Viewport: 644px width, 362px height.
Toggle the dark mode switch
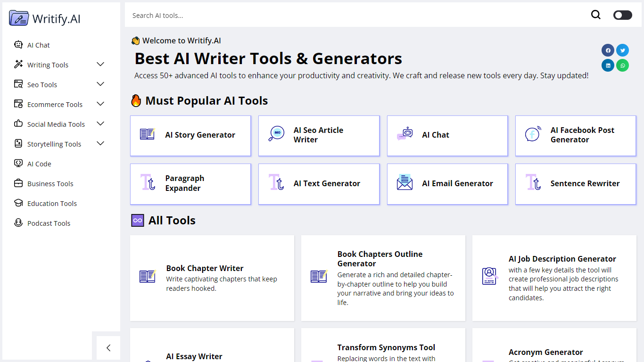[623, 15]
